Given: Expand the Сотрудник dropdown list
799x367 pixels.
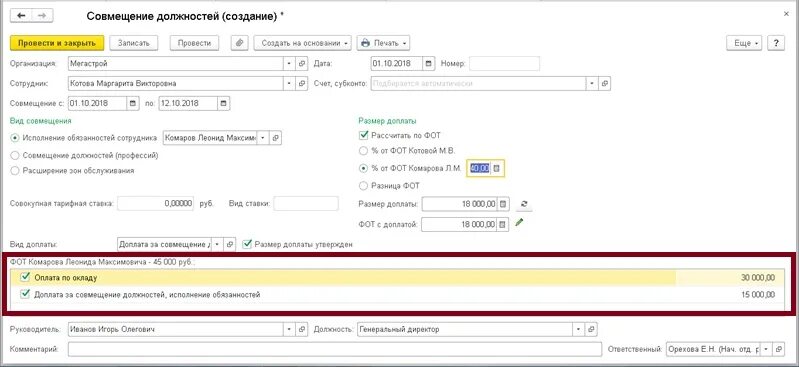Looking at the screenshot, I should [289, 83].
